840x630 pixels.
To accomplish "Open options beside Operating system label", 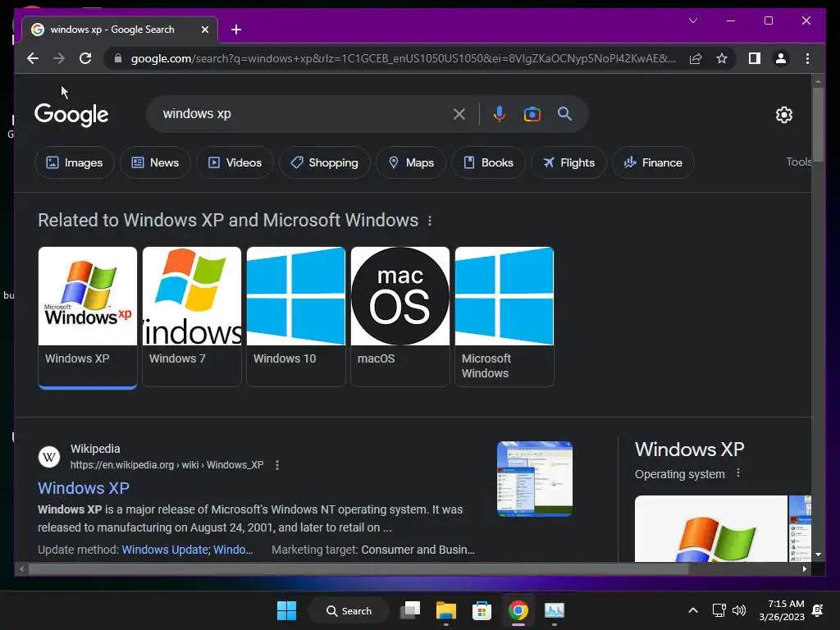I will 738,473.
